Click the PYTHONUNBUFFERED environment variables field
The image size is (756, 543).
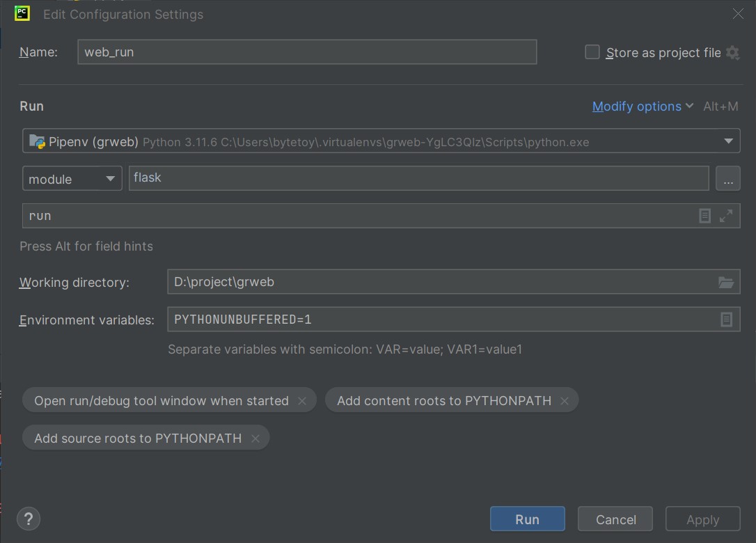tap(439, 320)
